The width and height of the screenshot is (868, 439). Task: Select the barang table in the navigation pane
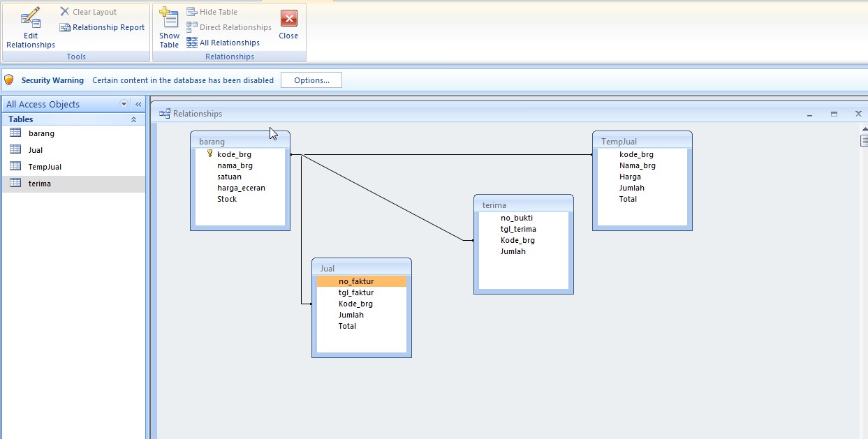42,133
